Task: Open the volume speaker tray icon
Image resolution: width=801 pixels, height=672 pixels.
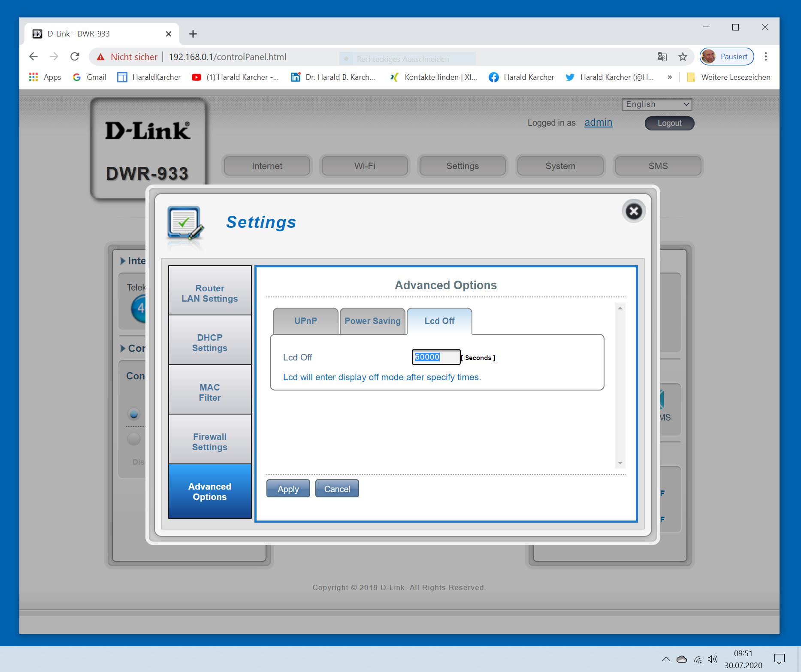Action: 713,659
